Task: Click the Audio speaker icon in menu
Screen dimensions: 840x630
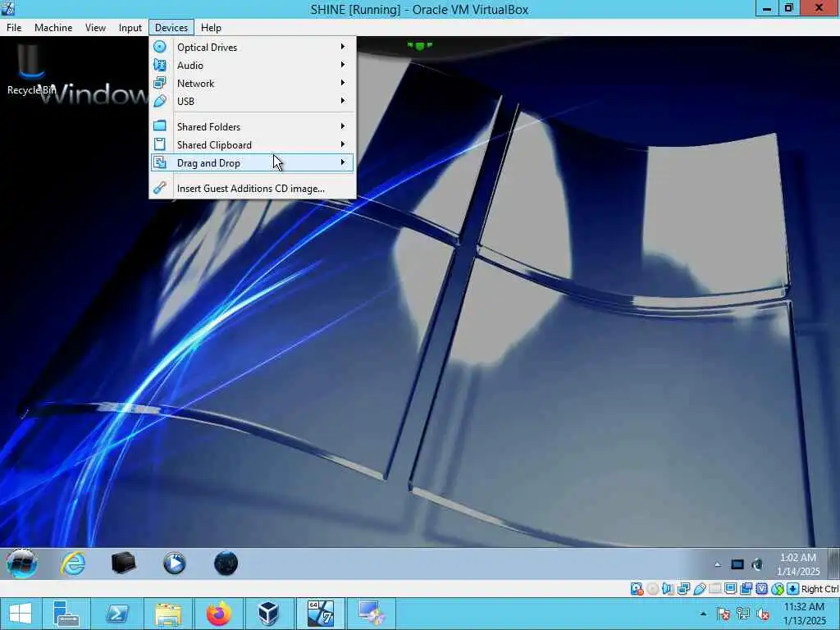Action: 160,65
